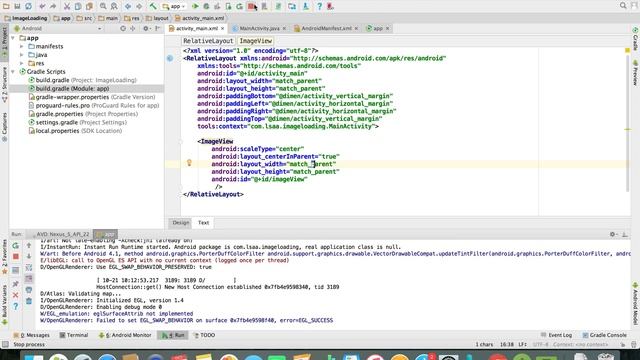The height and width of the screenshot is (360, 640).
Task: Copy selection using the toolbar copy icon
Action: point(78,6)
